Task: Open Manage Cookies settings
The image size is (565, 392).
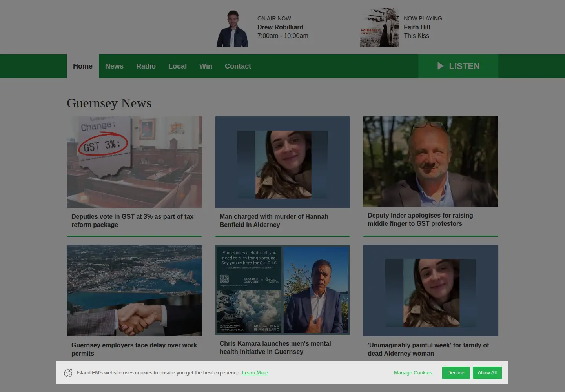Action: click(x=413, y=373)
